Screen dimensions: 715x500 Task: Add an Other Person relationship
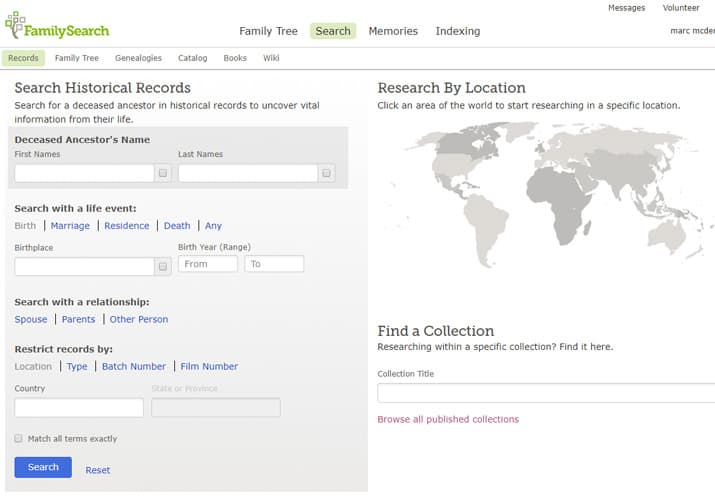tap(139, 319)
